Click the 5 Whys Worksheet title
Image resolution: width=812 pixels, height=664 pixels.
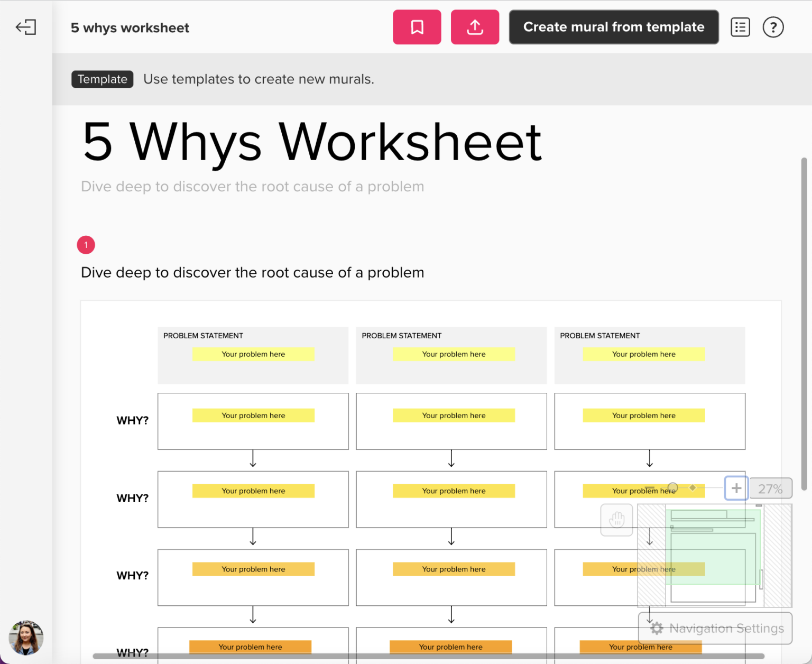pos(312,141)
